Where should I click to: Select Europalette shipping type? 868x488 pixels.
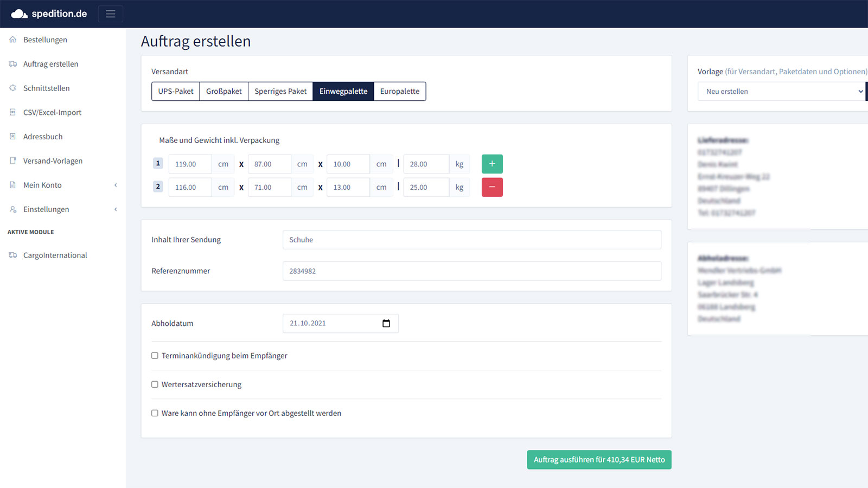click(x=400, y=91)
